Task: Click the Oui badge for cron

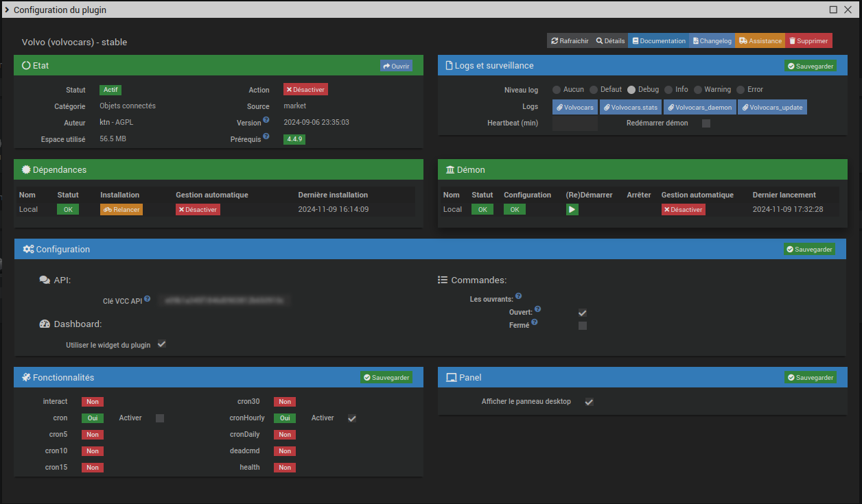Action: click(x=93, y=418)
